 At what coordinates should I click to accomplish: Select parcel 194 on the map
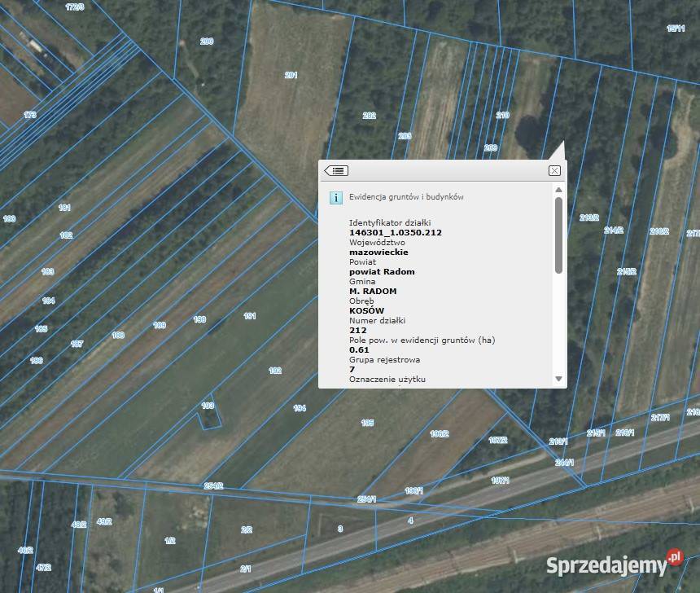300,408
